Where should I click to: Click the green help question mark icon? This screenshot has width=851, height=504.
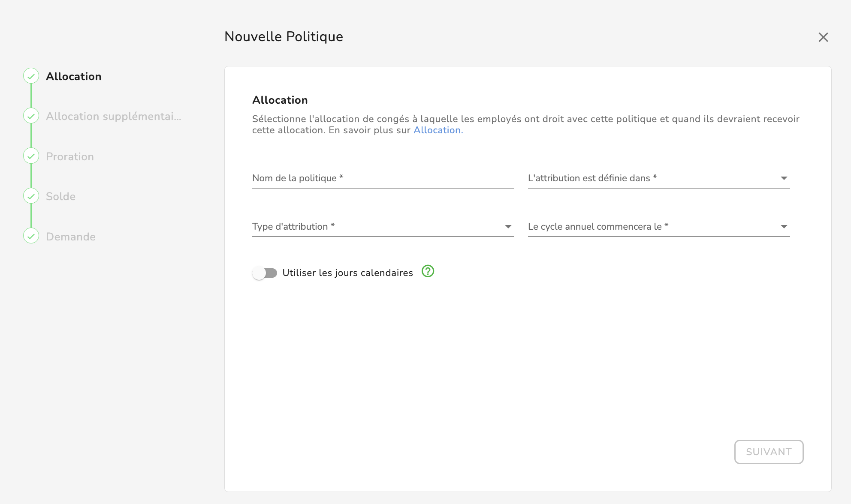tap(428, 271)
